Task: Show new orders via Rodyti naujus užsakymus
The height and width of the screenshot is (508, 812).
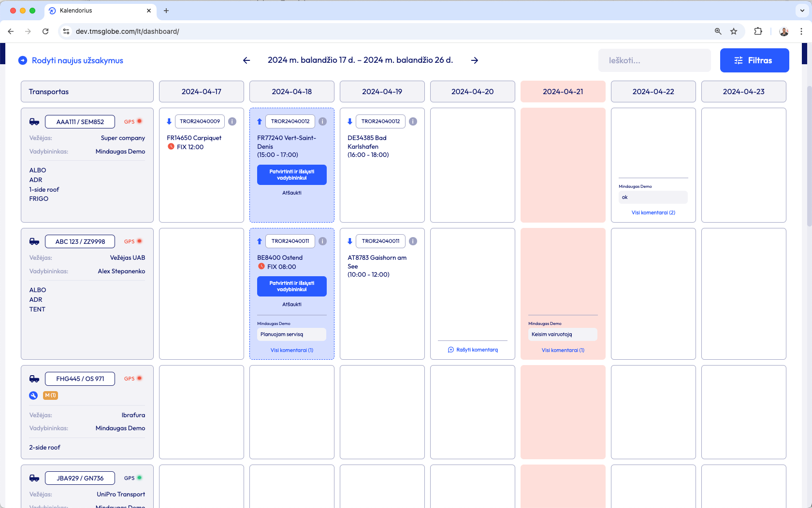Action: pos(71,60)
